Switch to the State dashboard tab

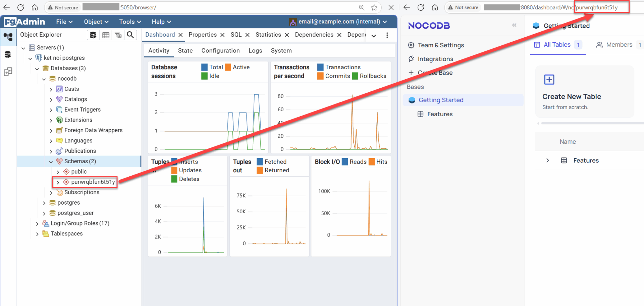tap(185, 51)
